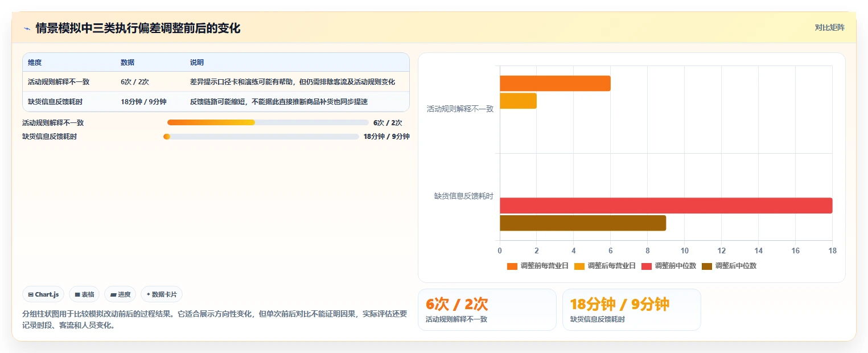Select table cell 6次 / 2次

tap(135, 82)
